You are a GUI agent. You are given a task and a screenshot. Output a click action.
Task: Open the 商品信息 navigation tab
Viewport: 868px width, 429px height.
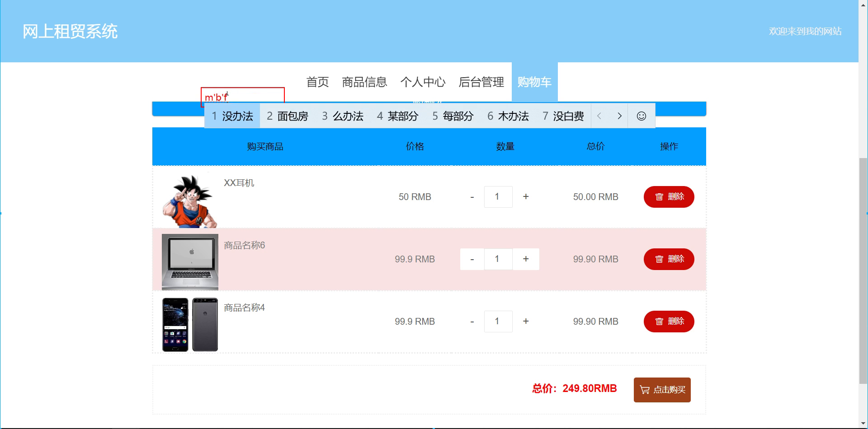(x=364, y=82)
